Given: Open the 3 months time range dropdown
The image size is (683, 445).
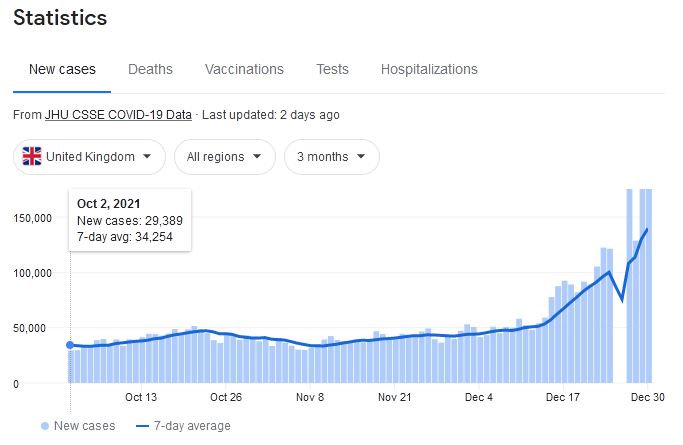Looking at the screenshot, I should [331, 157].
